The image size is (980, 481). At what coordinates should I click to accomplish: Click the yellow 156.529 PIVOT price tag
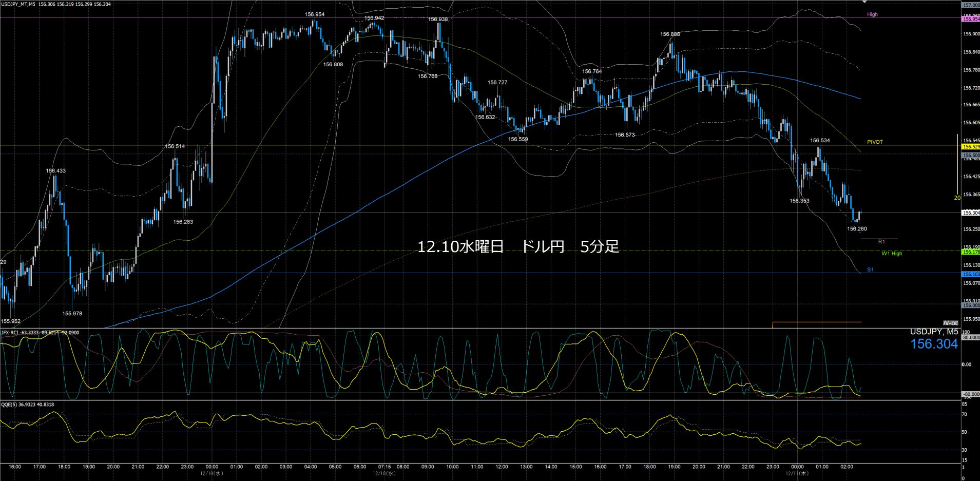tap(970, 147)
